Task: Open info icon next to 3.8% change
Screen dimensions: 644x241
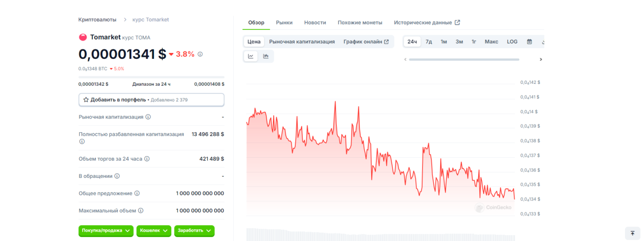Action: [200, 54]
